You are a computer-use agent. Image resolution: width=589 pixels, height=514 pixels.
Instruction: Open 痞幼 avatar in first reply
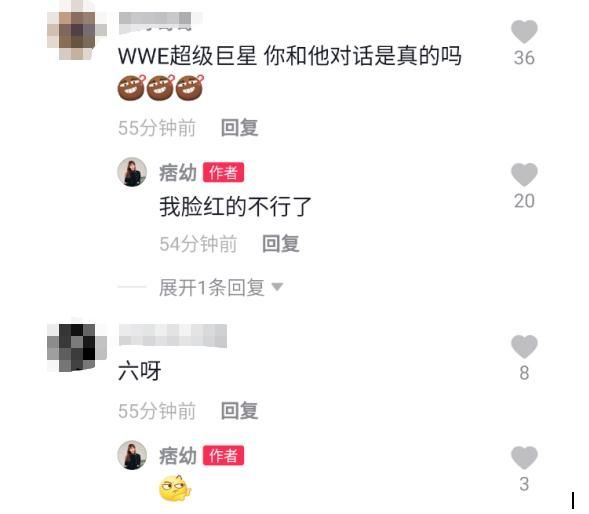click(132, 172)
